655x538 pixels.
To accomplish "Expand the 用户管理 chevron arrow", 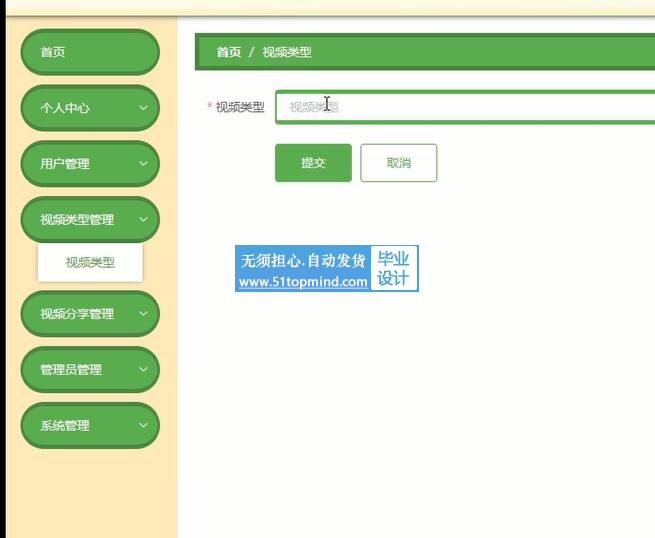I will pyautogui.click(x=143, y=164).
